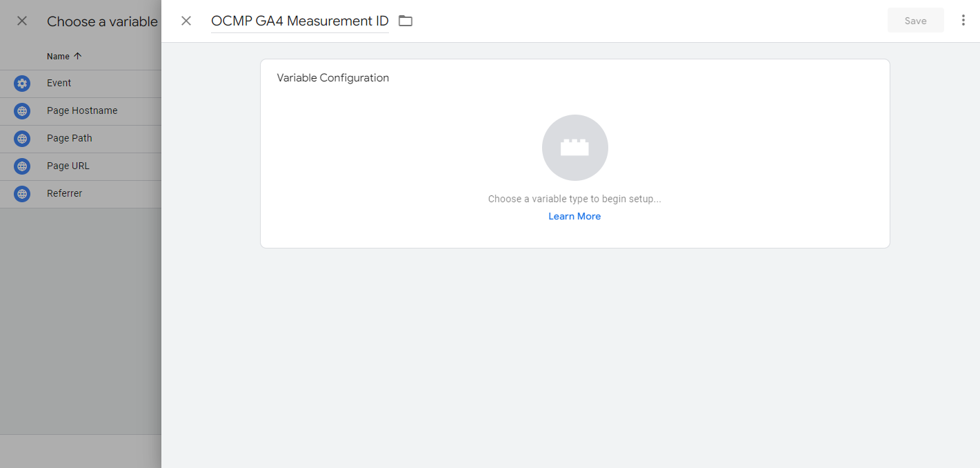The width and height of the screenshot is (980, 468).
Task: Click the Variable Configuration heading
Action: click(x=333, y=78)
